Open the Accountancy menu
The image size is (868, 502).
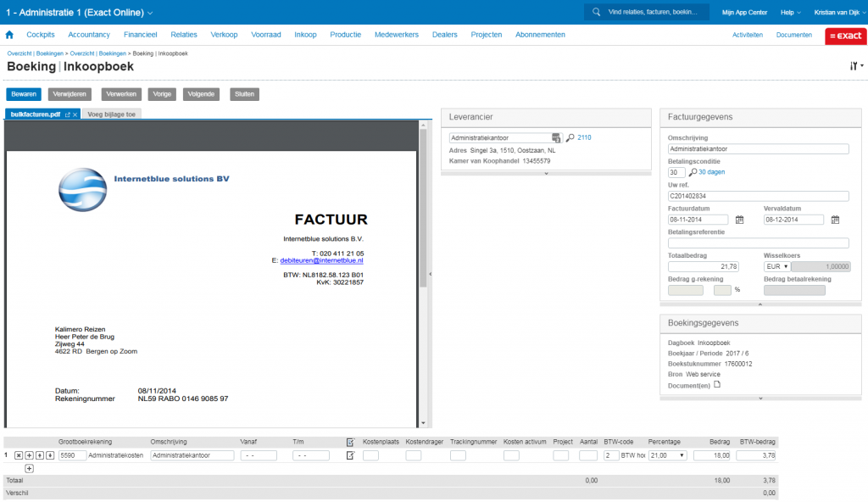click(x=88, y=35)
